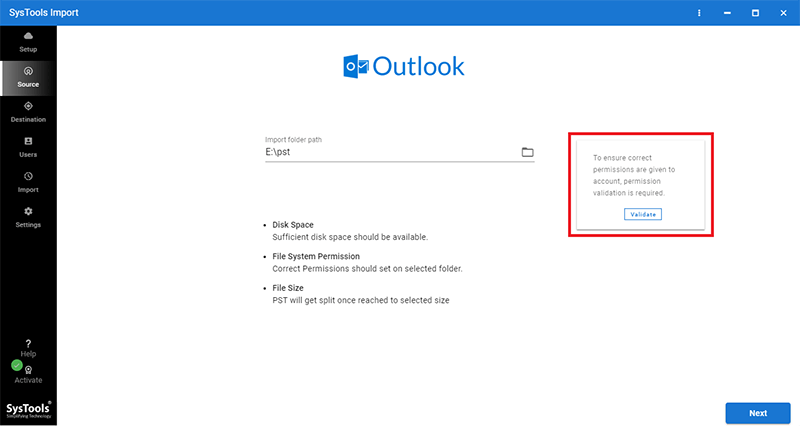
Task: Click the Validate button
Action: (x=643, y=214)
